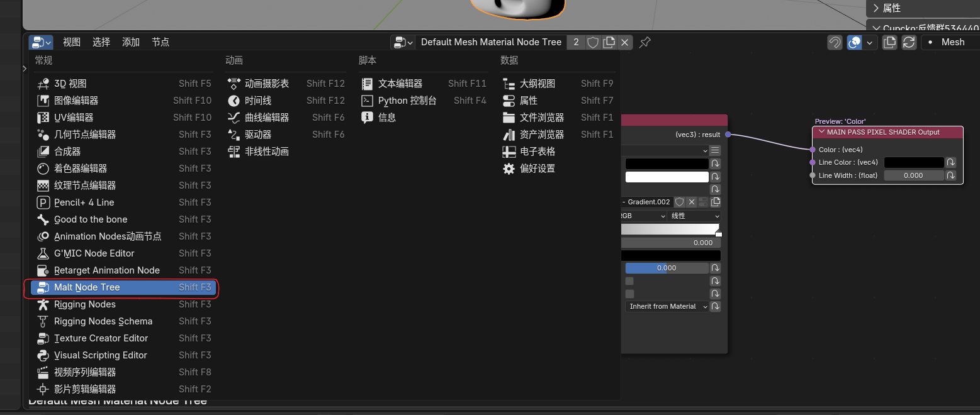Click the pin icon beside node tree name
980x415 pixels.
tap(645, 42)
